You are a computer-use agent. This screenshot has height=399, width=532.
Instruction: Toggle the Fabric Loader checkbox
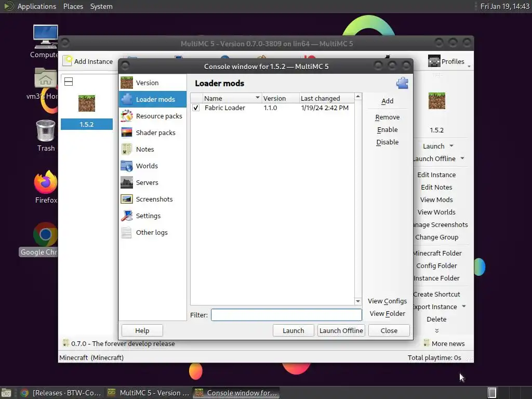196,108
